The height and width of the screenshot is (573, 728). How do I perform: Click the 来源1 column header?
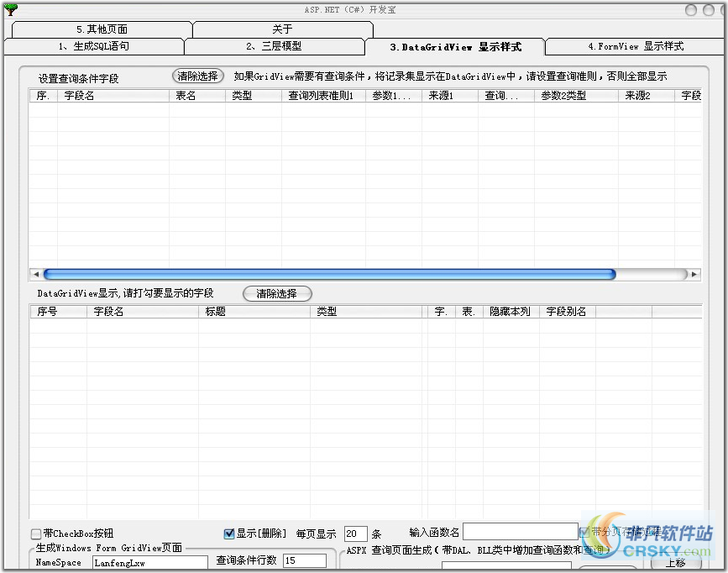(450, 96)
